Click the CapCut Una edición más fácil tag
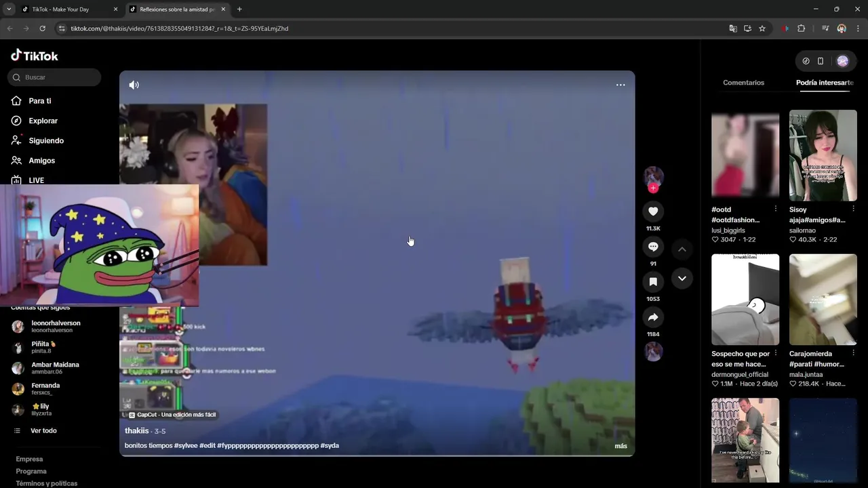This screenshot has height=488, width=868. point(172,415)
